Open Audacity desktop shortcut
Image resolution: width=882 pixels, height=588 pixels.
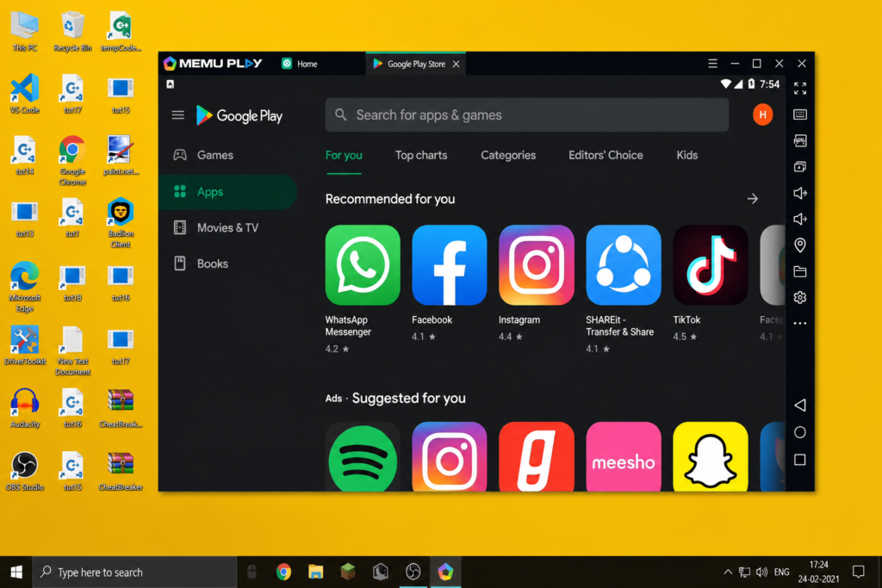25,408
